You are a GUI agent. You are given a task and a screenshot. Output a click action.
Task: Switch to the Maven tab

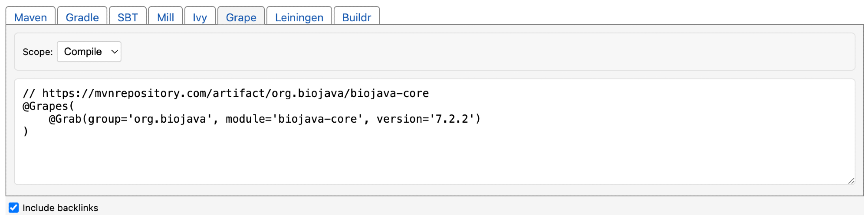click(x=30, y=17)
